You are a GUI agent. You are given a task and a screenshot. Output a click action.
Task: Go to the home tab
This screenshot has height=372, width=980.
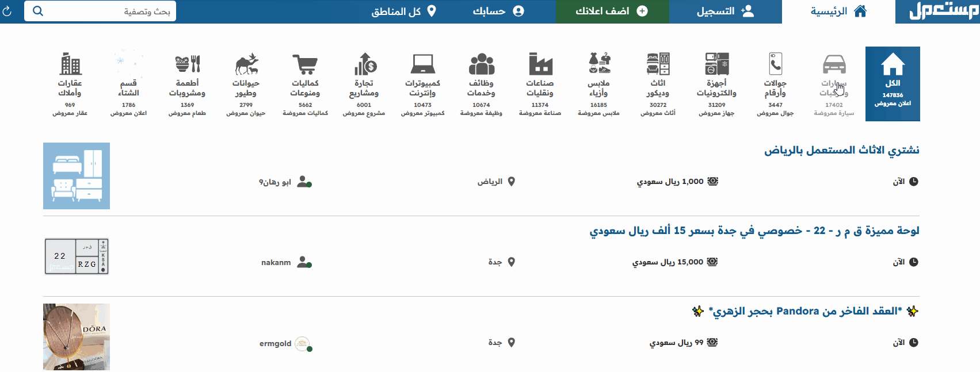838,11
